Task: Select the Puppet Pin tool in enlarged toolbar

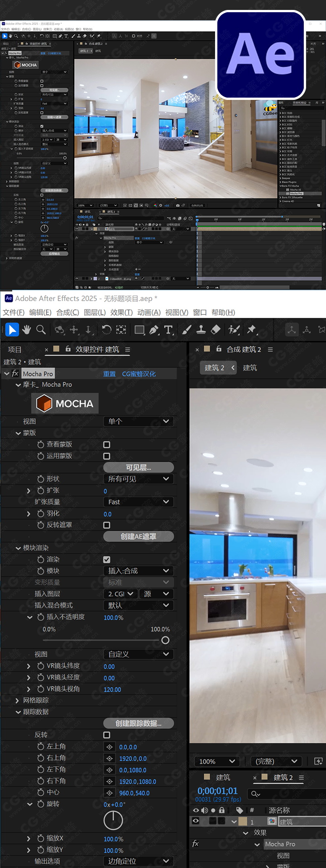Action: tap(252, 330)
